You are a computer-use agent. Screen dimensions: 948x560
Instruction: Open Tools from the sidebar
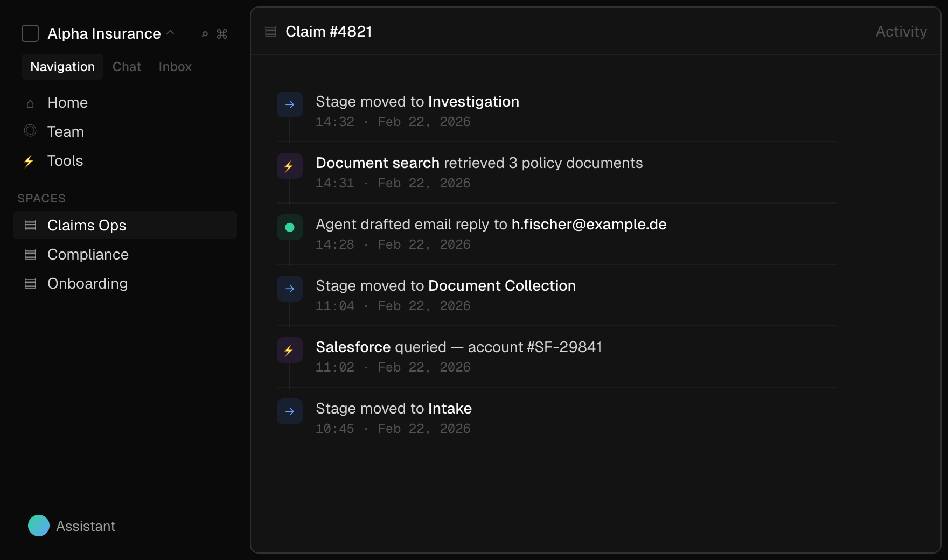[65, 161]
